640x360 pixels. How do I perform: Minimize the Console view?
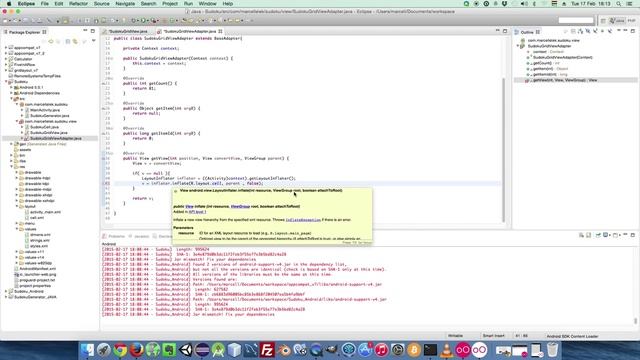pos(625,235)
